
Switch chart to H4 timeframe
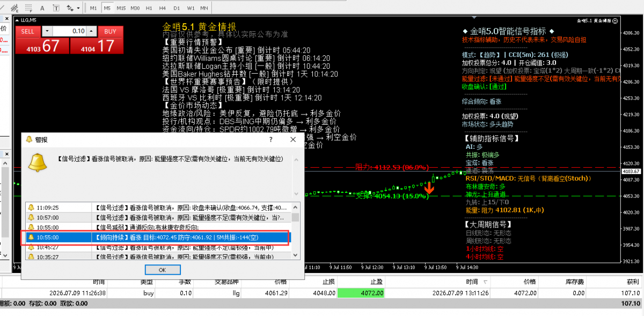[x=162, y=8]
